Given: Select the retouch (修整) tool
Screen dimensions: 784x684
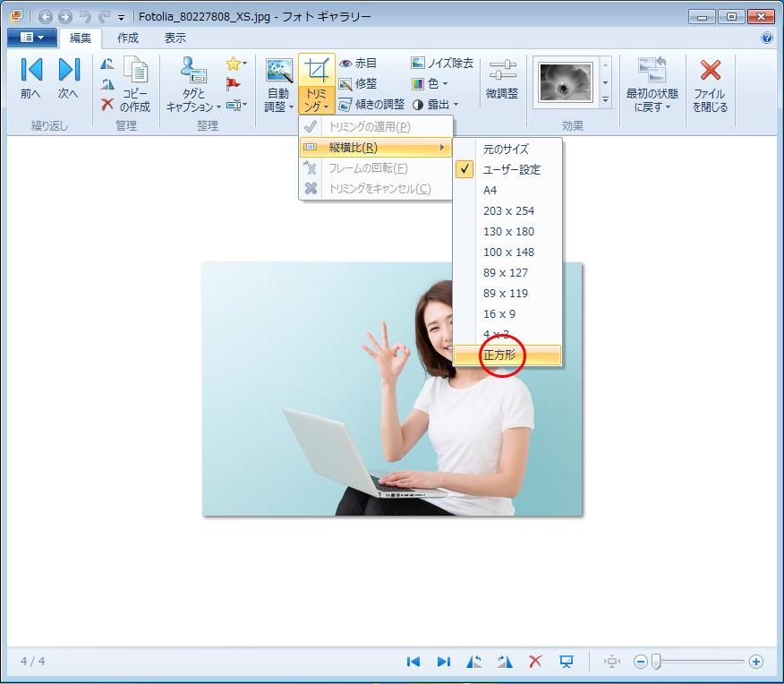Looking at the screenshot, I should [358, 84].
